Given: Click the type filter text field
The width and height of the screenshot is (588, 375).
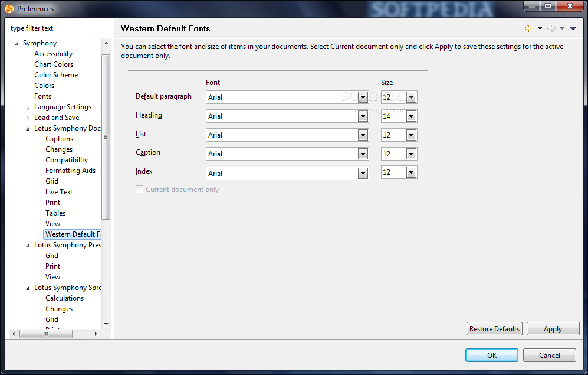Looking at the screenshot, I should point(52,28).
